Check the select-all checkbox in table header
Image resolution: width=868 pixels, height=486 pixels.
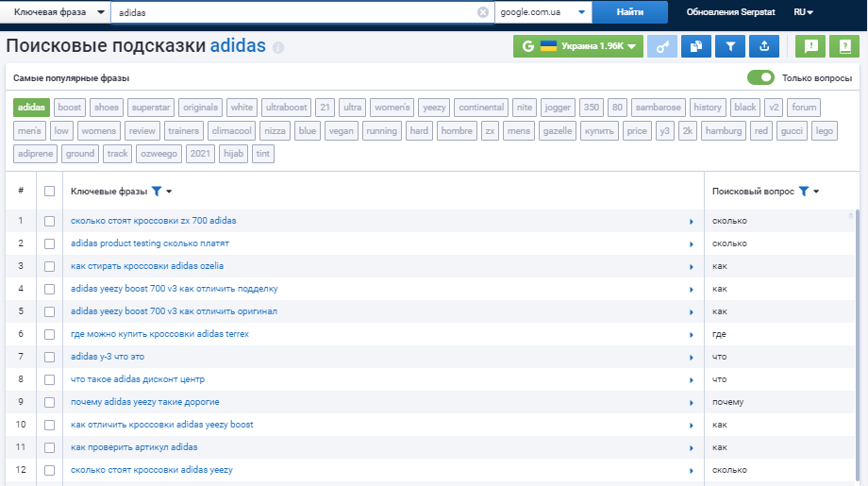50,192
